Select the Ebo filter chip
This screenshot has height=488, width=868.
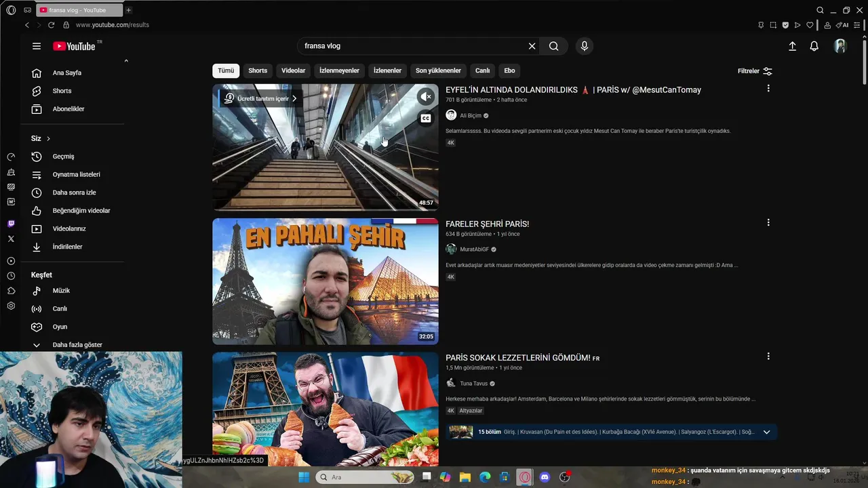tap(509, 70)
